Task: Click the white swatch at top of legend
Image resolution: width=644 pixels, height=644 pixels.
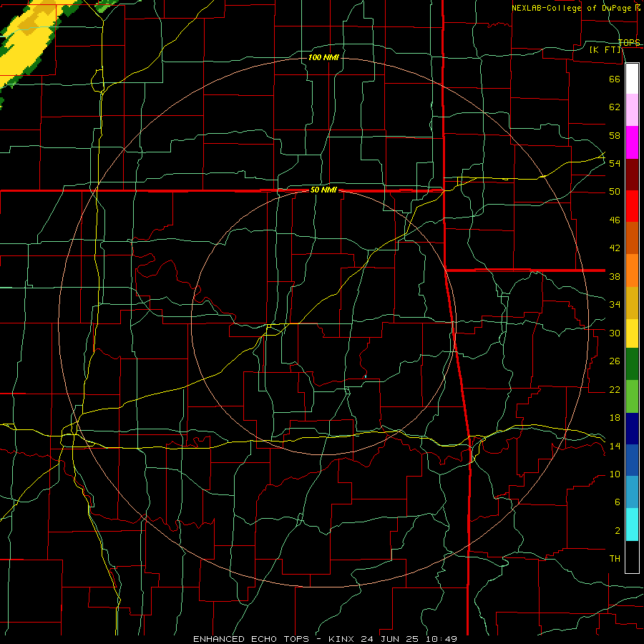Action: pyautogui.click(x=632, y=79)
